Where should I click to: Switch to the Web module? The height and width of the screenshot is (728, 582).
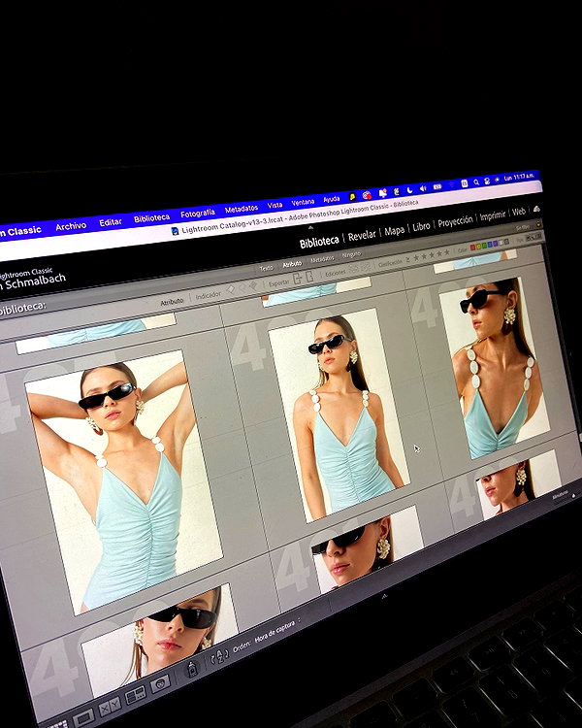coord(518,212)
